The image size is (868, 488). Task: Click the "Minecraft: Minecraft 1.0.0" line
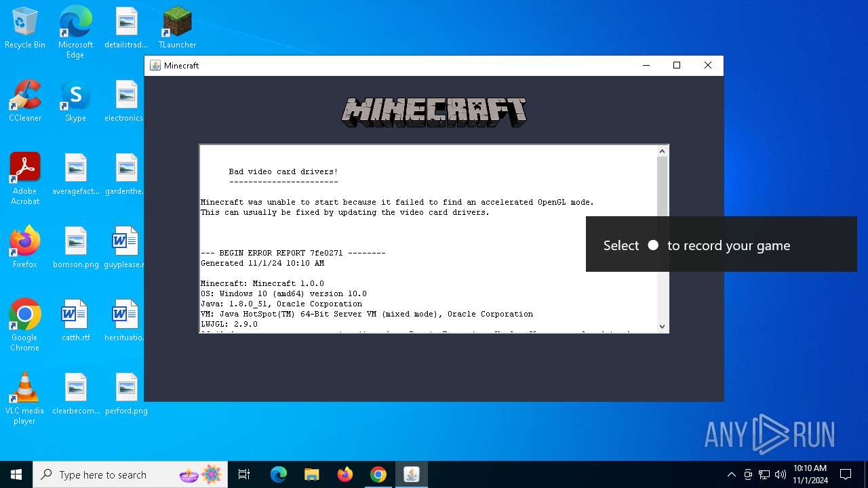[x=262, y=284]
